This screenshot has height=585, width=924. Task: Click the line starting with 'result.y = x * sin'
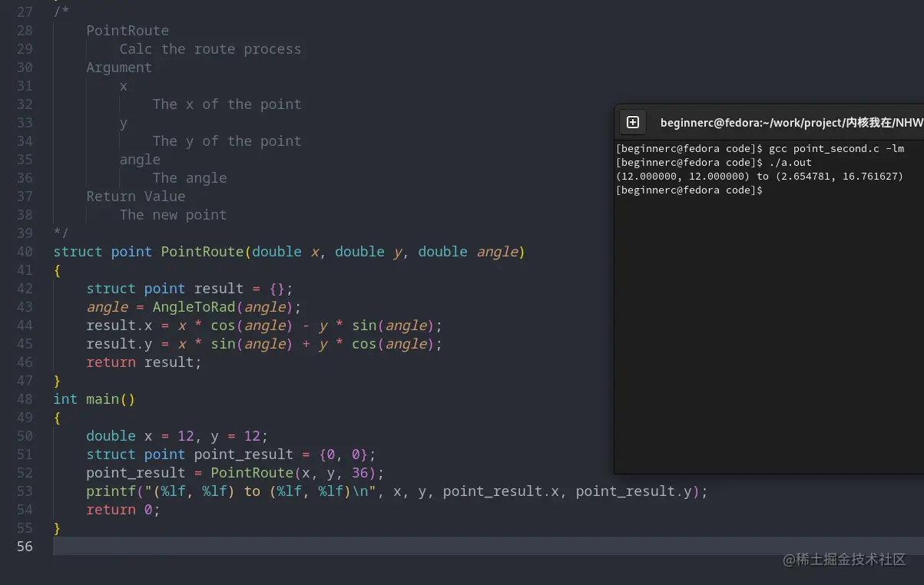(x=265, y=344)
